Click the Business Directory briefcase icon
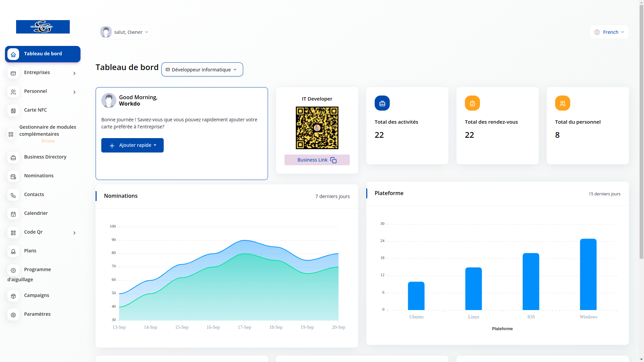 click(x=13, y=158)
